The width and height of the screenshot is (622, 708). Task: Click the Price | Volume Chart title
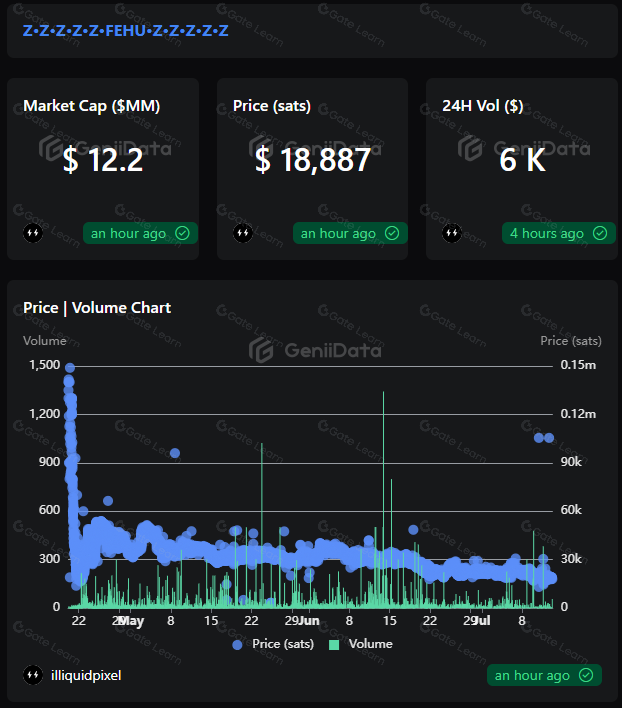(97, 307)
